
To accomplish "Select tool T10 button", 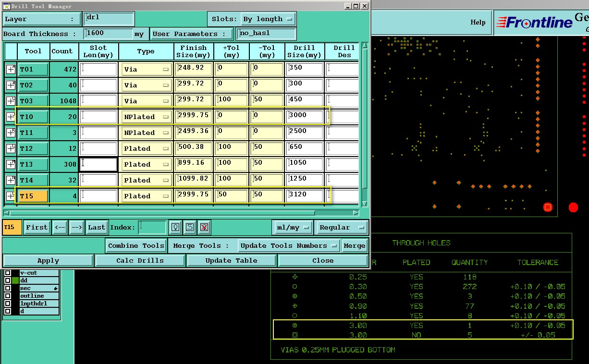I will coord(33,117).
